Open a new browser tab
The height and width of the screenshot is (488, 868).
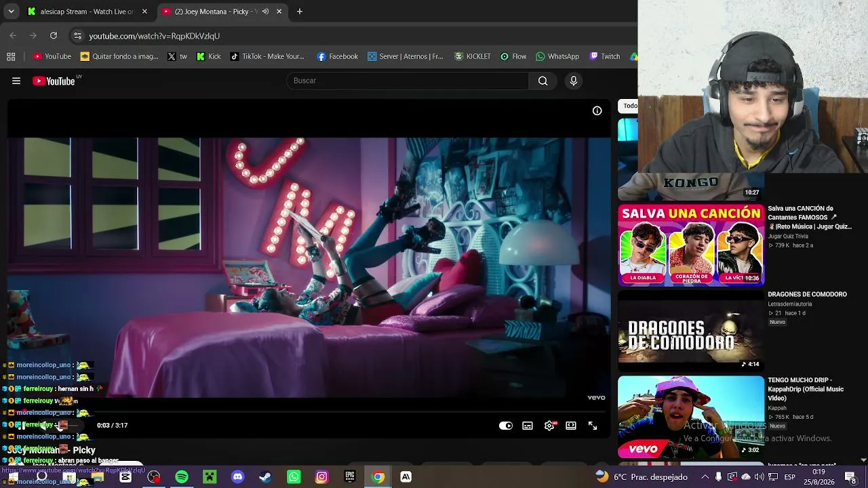[x=300, y=12]
